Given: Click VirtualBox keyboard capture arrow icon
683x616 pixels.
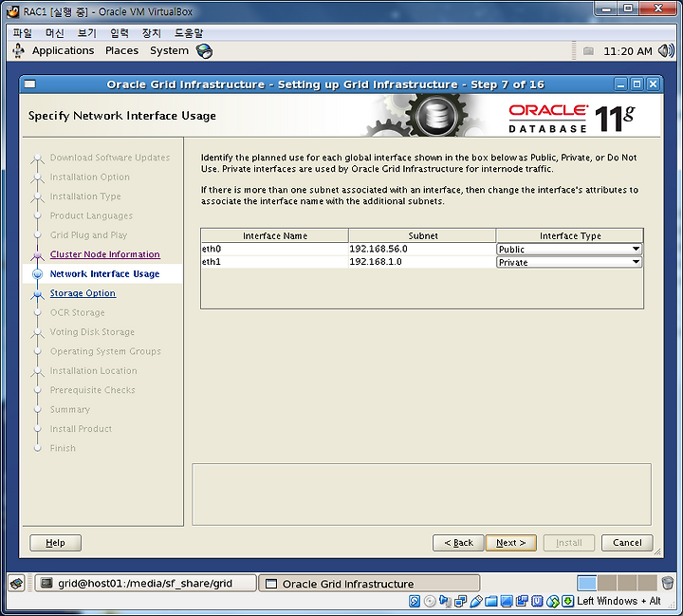Looking at the screenshot, I should click(567, 601).
